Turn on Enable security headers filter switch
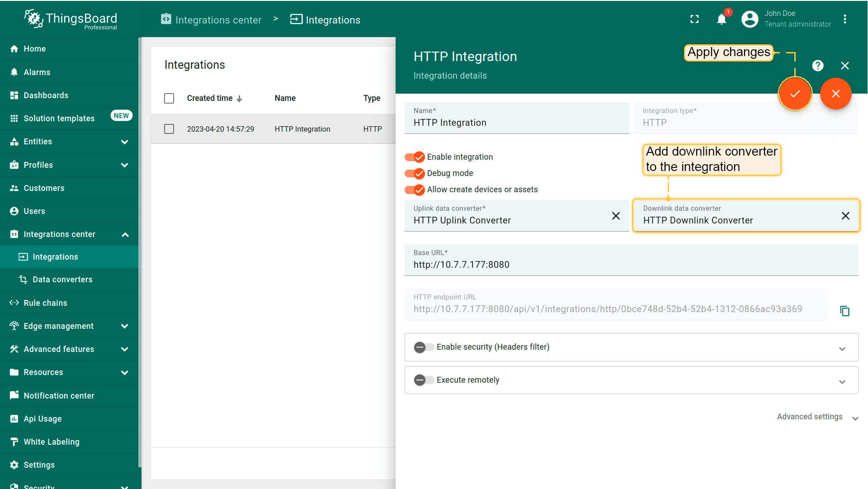This screenshot has height=489, width=868. [424, 347]
